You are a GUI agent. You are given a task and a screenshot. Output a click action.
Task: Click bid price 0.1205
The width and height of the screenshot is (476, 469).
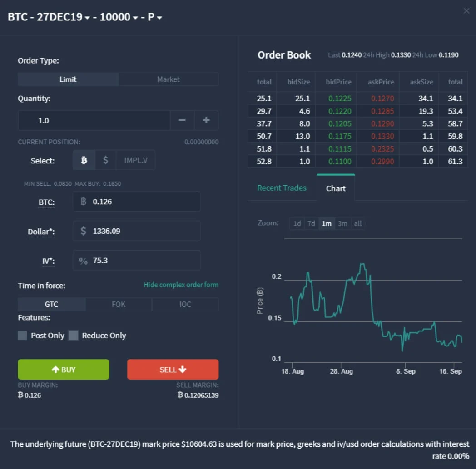[x=340, y=124]
